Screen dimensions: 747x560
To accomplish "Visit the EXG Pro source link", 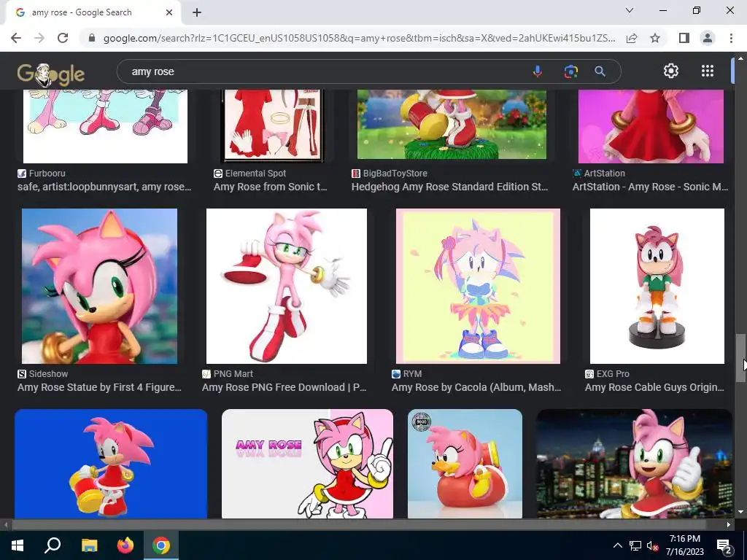I will click(608, 374).
